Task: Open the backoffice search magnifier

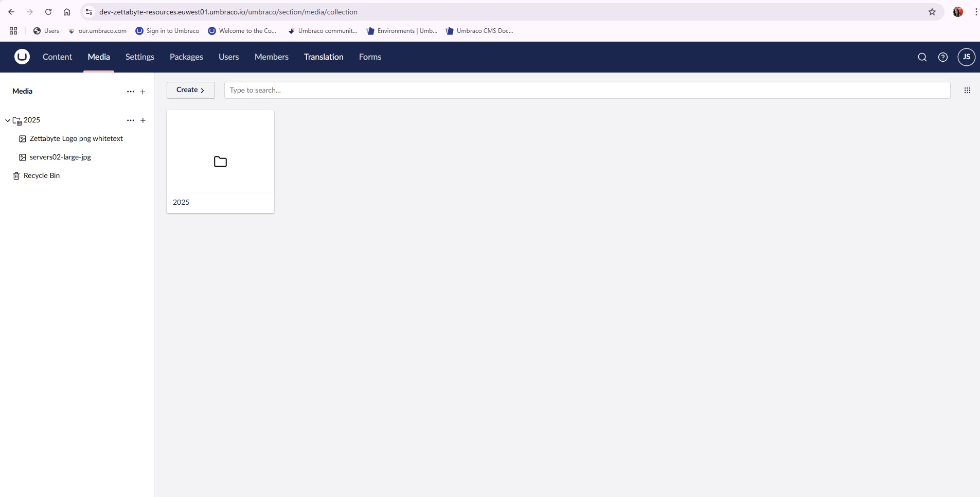Action: pos(922,57)
